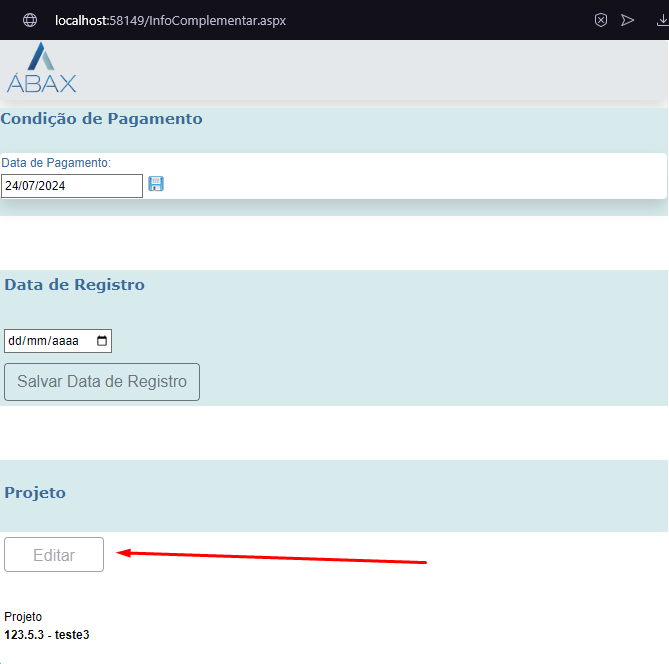669x664 pixels.
Task: Select the localhost URL in address bar
Action: (170, 20)
